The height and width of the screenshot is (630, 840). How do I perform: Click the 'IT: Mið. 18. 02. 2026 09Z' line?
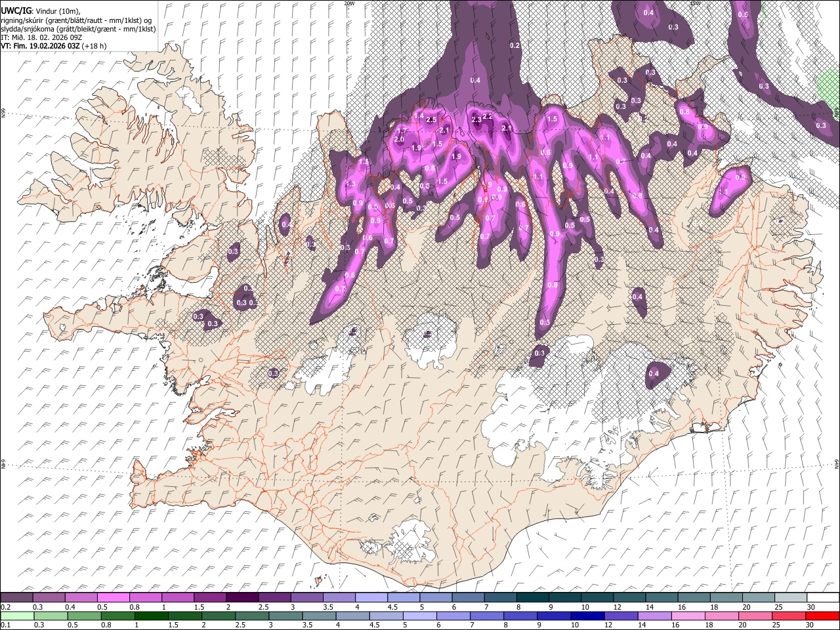(x=41, y=37)
